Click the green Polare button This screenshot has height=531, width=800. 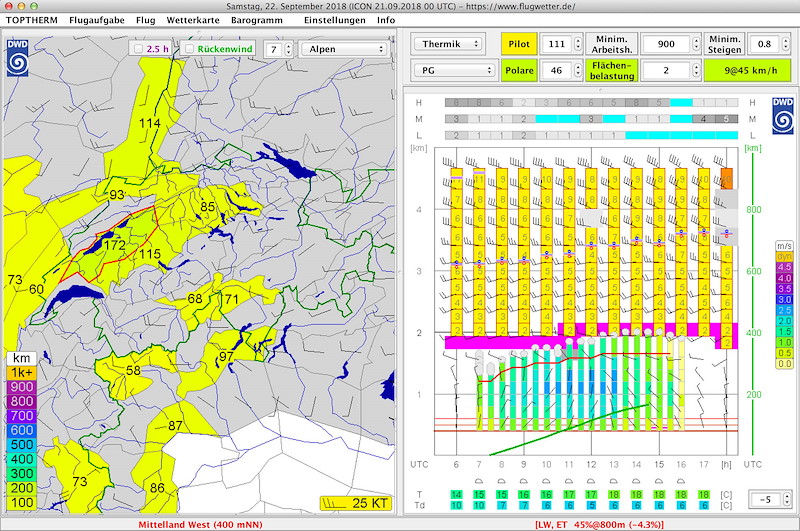(x=519, y=70)
